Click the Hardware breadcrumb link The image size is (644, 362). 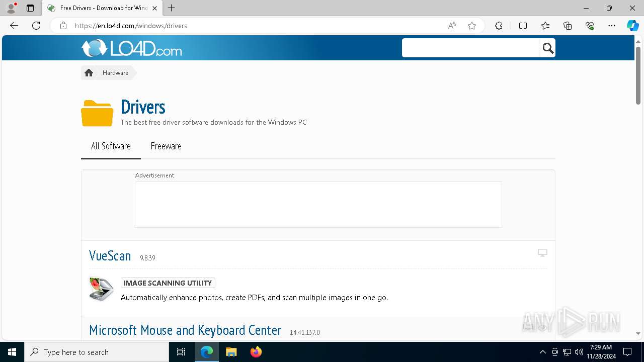[115, 73]
